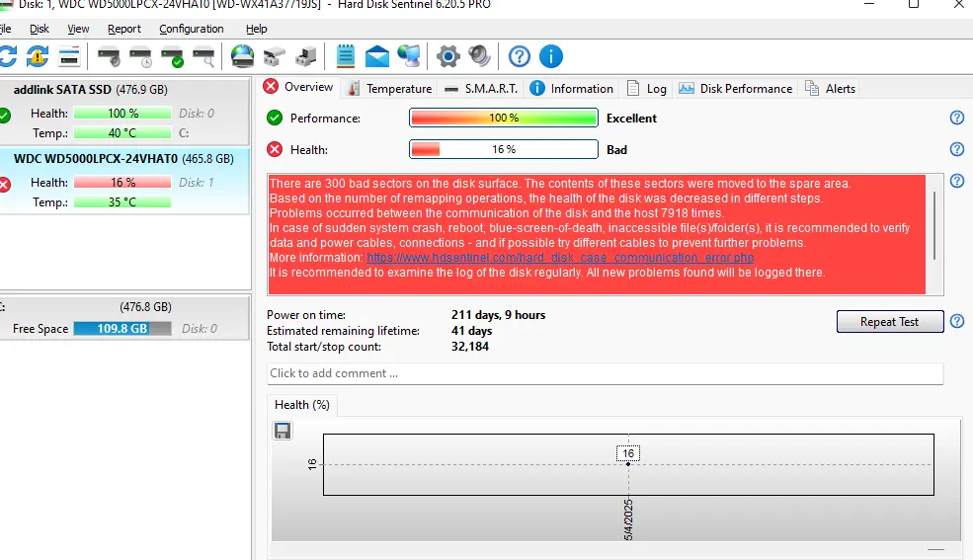Viewport: 973px width, 560px height.
Task: Switch to the S.M.A.R.T. tab
Action: [x=481, y=89]
